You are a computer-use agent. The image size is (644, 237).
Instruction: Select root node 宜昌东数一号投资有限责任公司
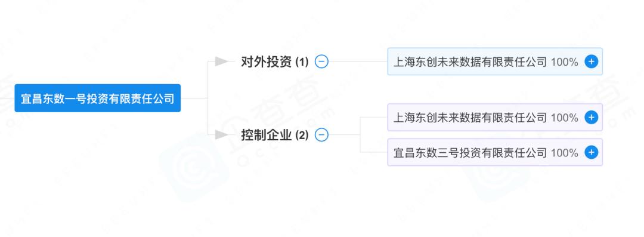click(98, 99)
